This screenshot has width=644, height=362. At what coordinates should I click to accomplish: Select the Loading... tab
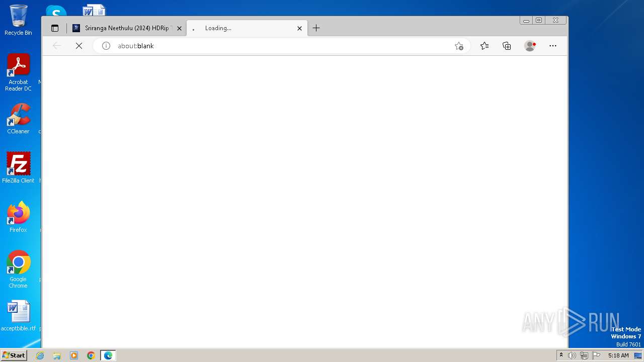click(x=247, y=28)
